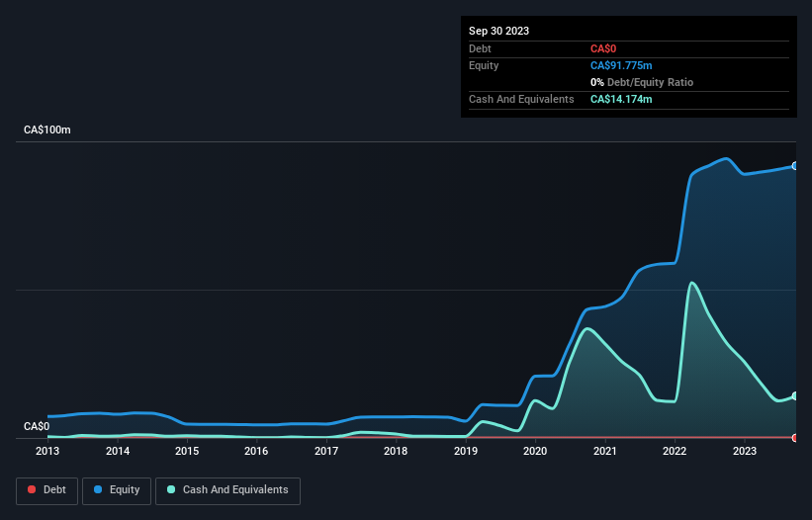Click the blue Equity legend dot

tap(97, 489)
